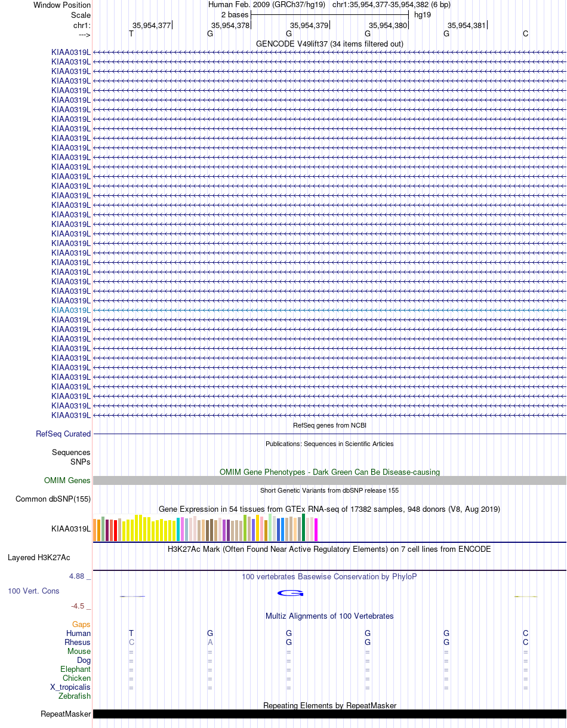Click the cyan bar in the GTEx expression chart

click(x=178, y=530)
